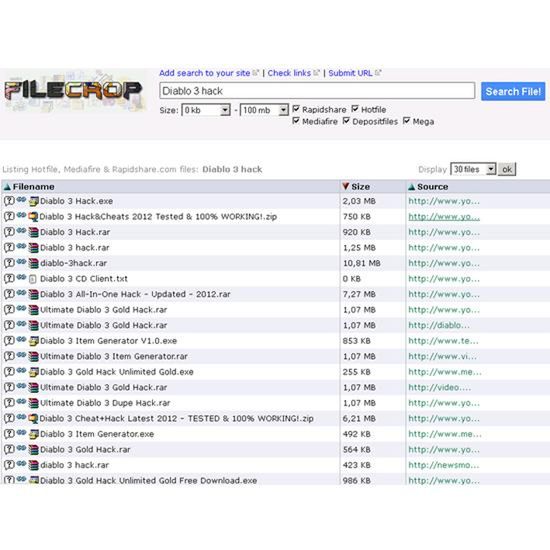This screenshot has height=550, width=550.
Task: Click info icon for Diablo 3 hack.rar 1,25 MB
Action: pos(9,248)
